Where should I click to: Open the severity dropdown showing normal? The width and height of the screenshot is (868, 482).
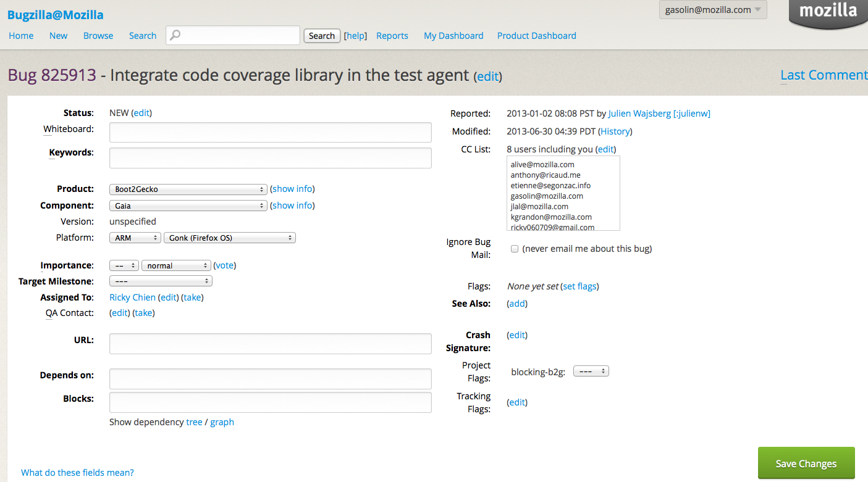pyautogui.click(x=177, y=265)
